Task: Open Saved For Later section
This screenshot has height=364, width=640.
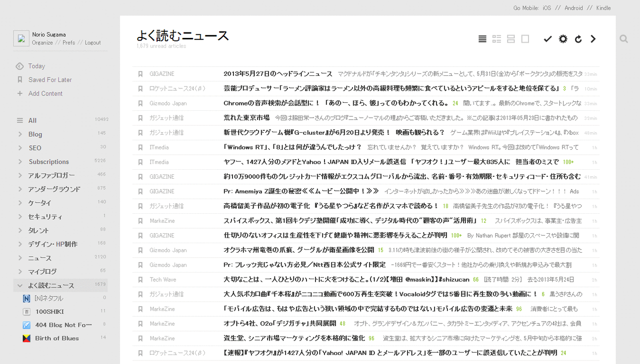Action: 50,79
